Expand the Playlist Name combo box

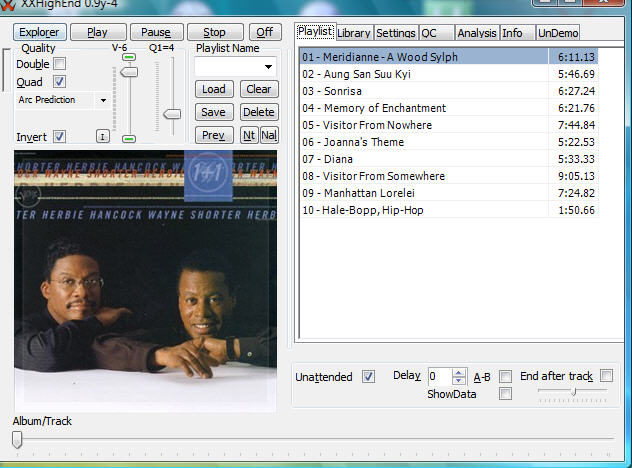coord(268,67)
